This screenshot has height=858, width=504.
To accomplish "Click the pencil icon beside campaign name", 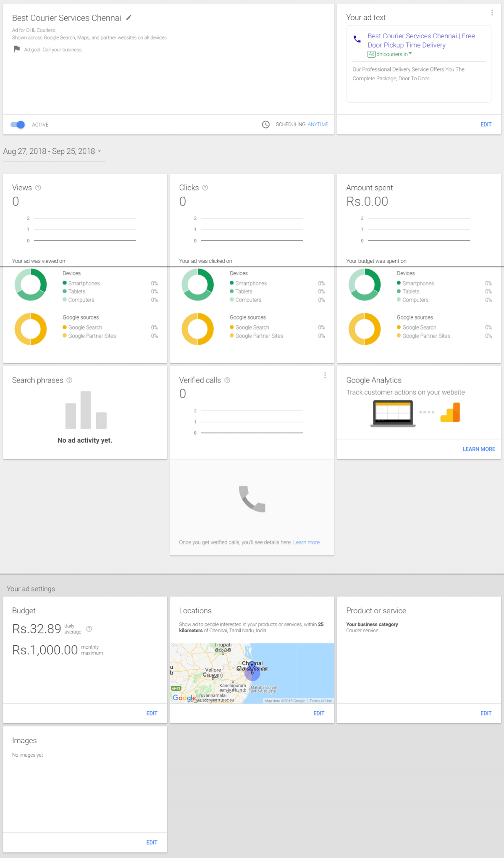I will pyautogui.click(x=129, y=18).
